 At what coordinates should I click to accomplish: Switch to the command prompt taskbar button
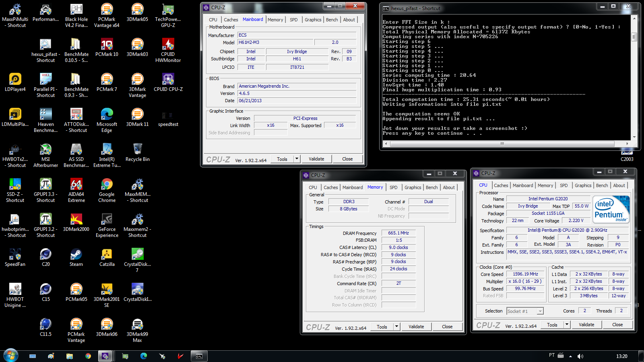[199, 356]
